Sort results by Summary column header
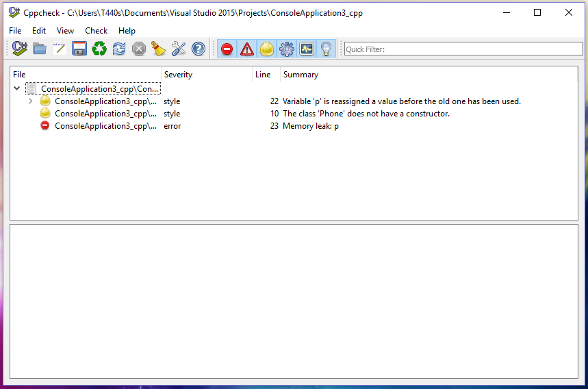The image size is (588, 389). pos(429,75)
